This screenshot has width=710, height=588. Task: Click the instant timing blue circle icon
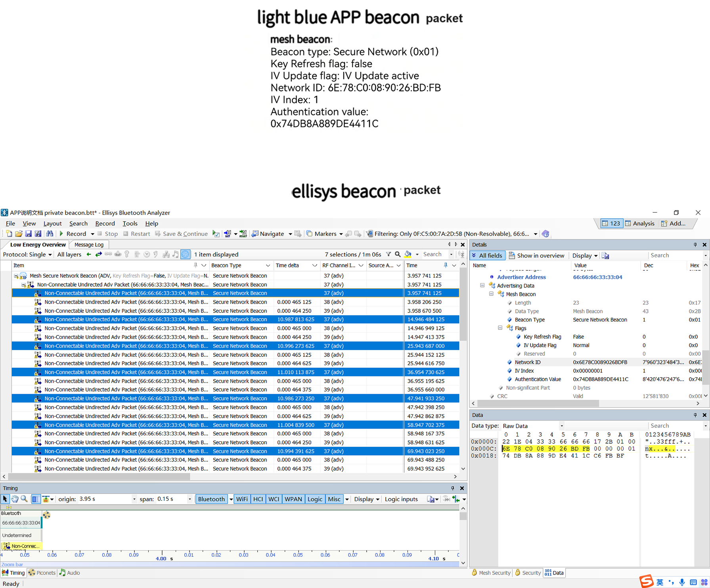[x=185, y=255]
